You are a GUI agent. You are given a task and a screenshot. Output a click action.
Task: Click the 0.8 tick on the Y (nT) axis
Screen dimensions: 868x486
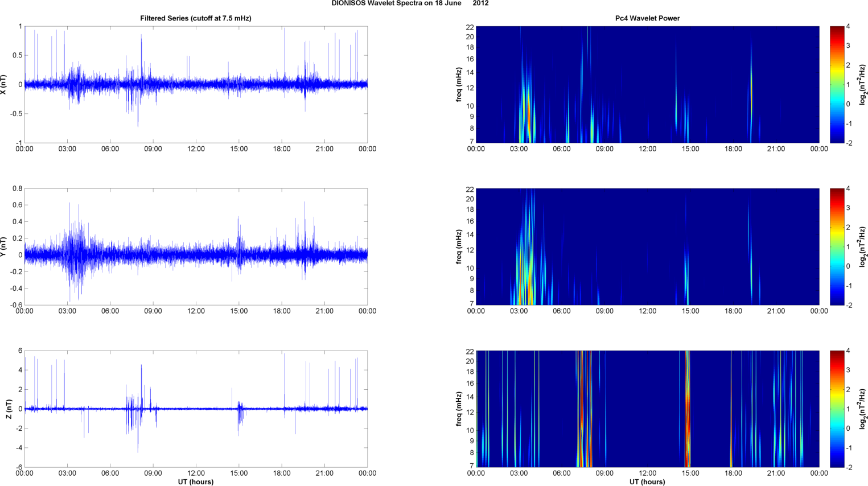18,188
